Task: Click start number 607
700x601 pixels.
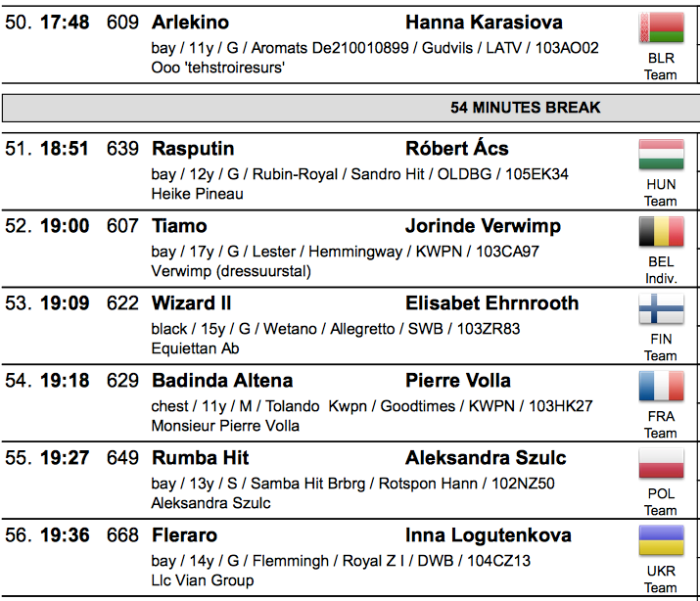Action: [122, 226]
